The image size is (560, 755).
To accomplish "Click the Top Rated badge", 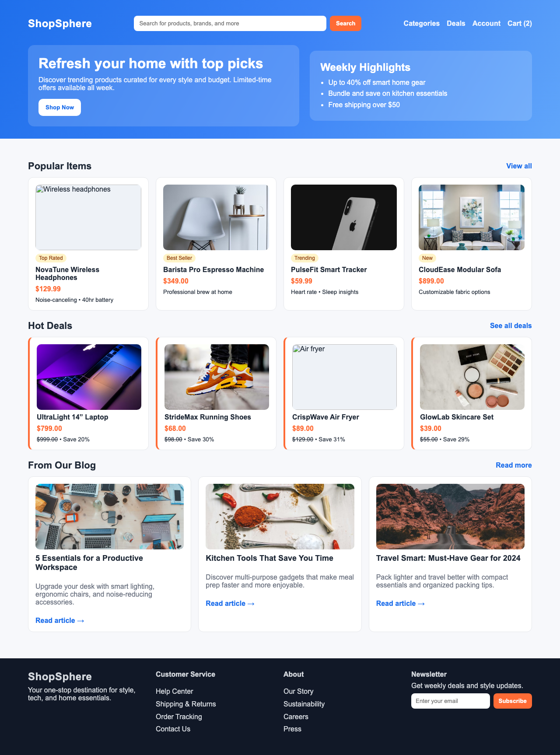I will [51, 258].
